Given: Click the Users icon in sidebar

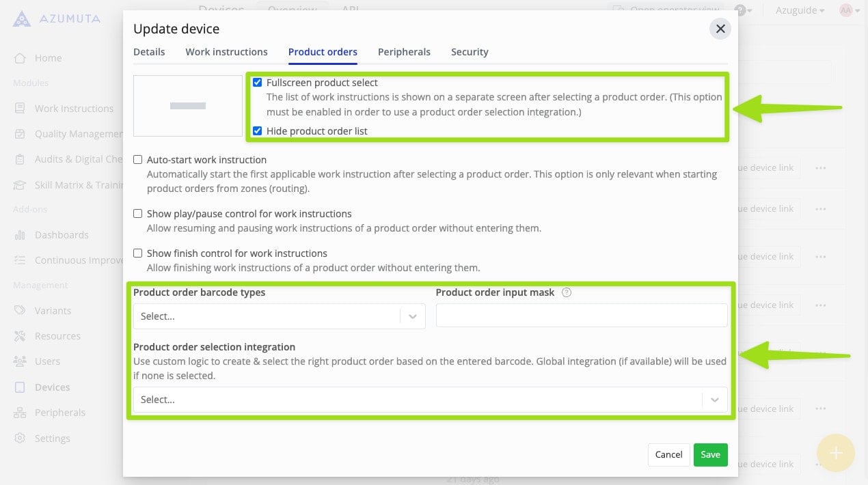Looking at the screenshot, I should click(x=21, y=361).
